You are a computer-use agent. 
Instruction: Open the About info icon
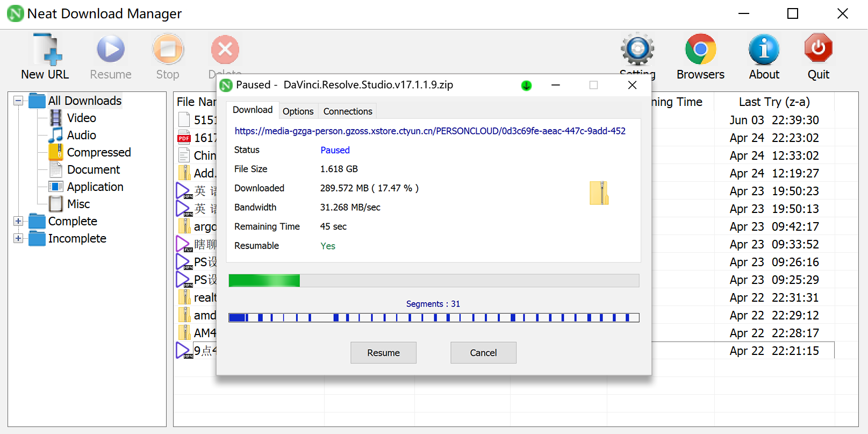(764, 49)
